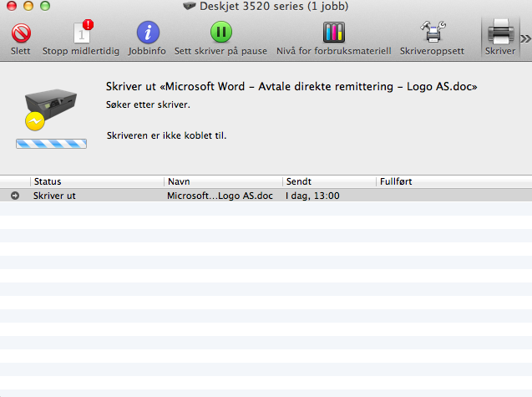532x397 pixels.
Task: Pause printer with green pause icon
Action: (x=220, y=32)
